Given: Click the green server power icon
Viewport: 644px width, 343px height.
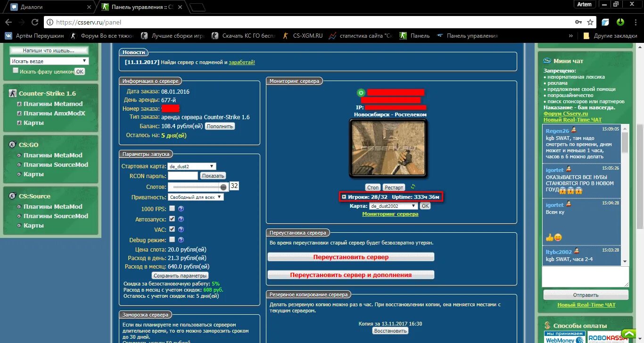Looking at the screenshot, I should pos(361,93).
